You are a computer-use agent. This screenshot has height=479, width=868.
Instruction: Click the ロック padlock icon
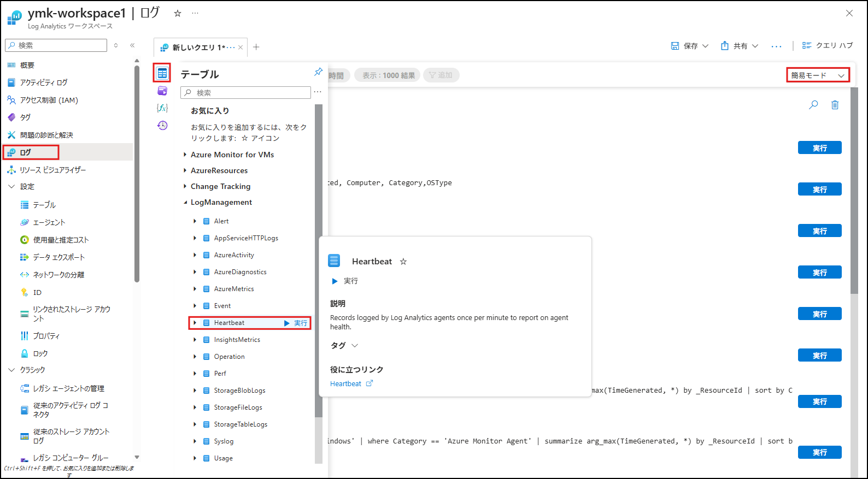pos(25,353)
